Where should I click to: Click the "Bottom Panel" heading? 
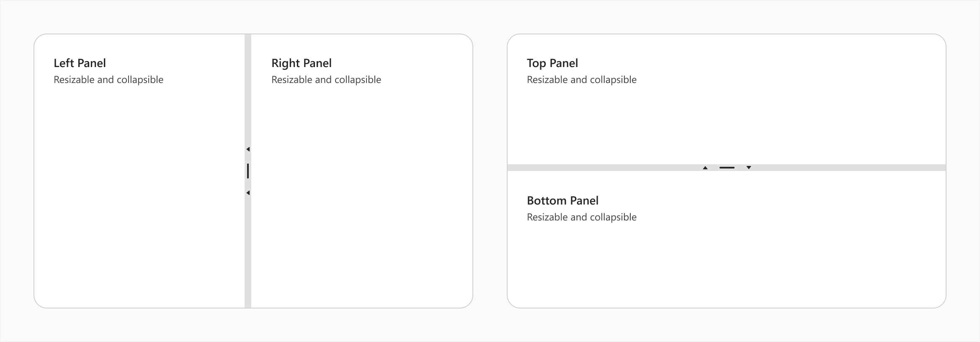(x=562, y=201)
